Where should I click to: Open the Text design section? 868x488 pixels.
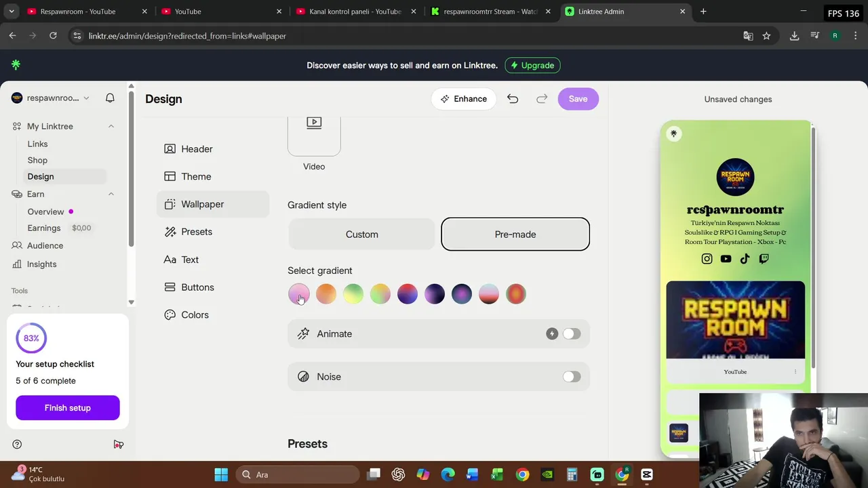click(x=213, y=260)
